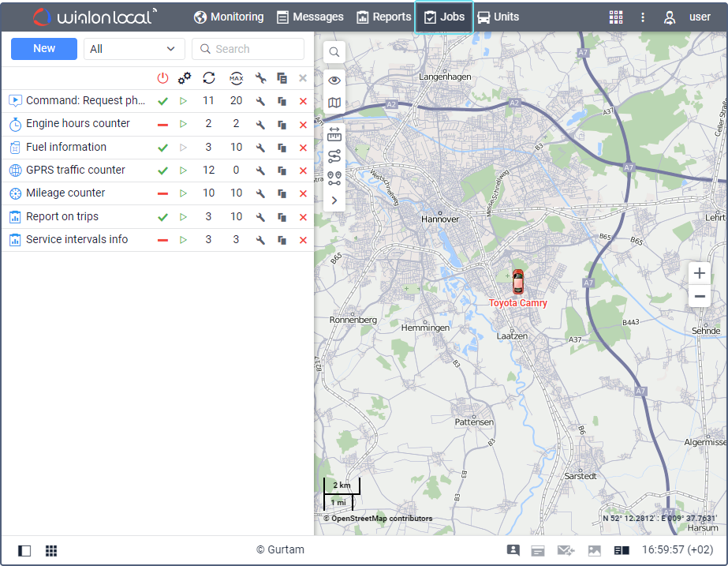This screenshot has height=566, width=728.
Task: Copy the Fuel information job
Action: coord(282,148)
